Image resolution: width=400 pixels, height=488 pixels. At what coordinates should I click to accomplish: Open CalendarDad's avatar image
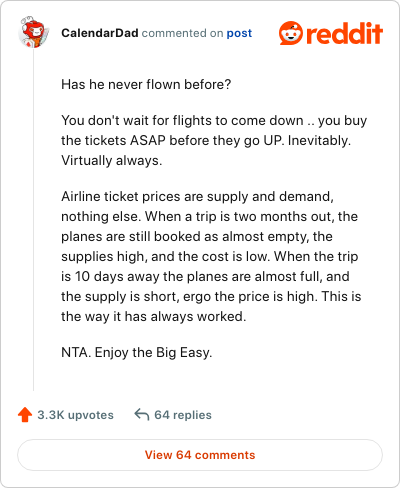[x=34, y=32]
